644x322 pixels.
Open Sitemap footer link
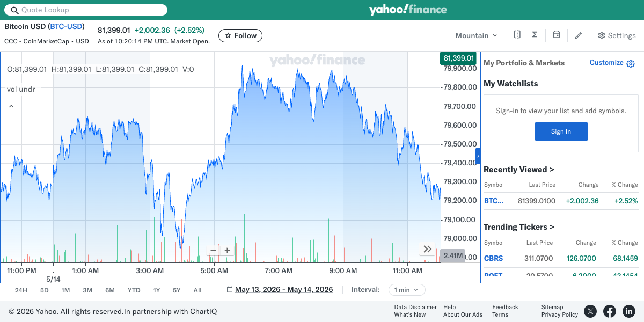(x=552, y=308)
